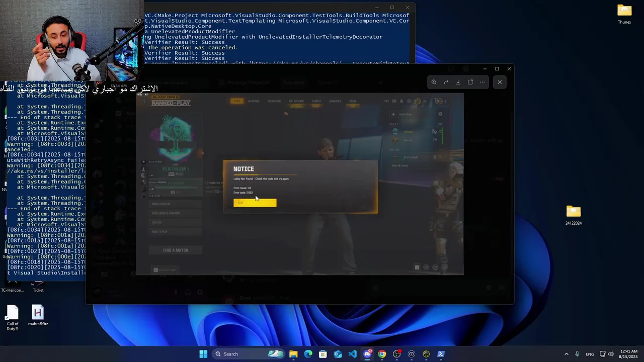Switch to Discord on the taskbar

pyautogui.click(x=367, y=354)
